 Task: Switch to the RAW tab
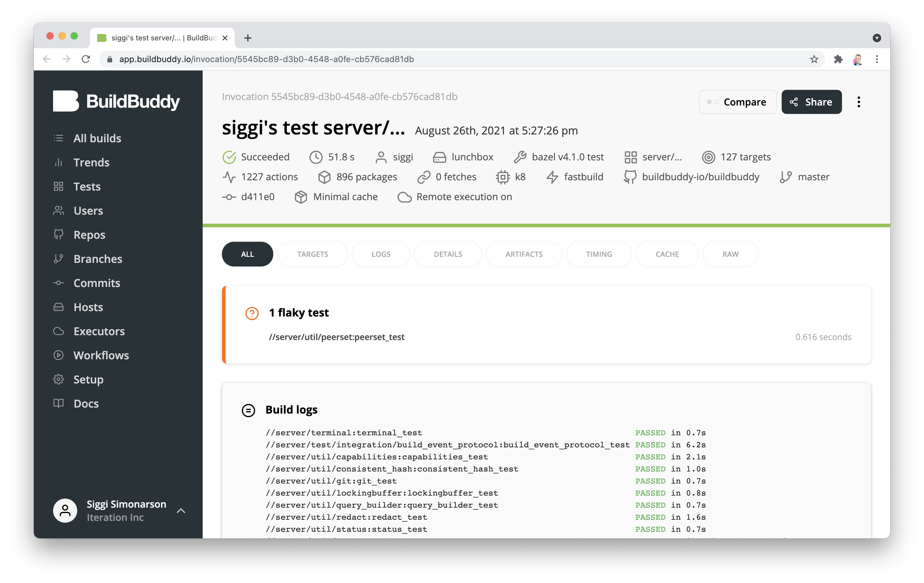(730, 254)
